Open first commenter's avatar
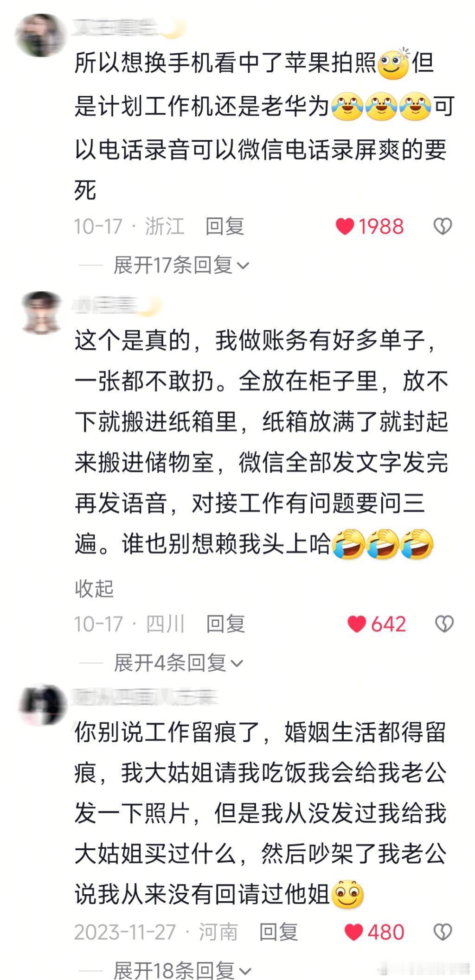The height and width of the screenshot is (980, 475). tap(39, 35)
